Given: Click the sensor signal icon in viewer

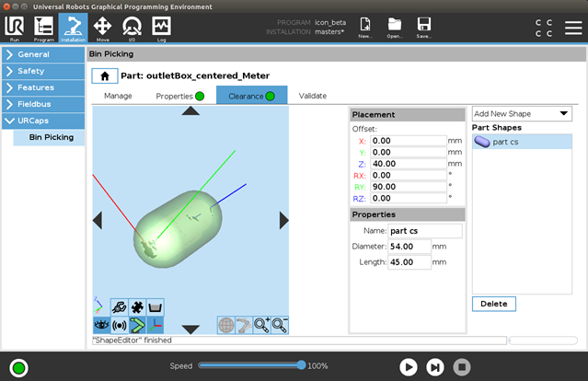Looking at the screenshot, I should [x=120, y=325].
